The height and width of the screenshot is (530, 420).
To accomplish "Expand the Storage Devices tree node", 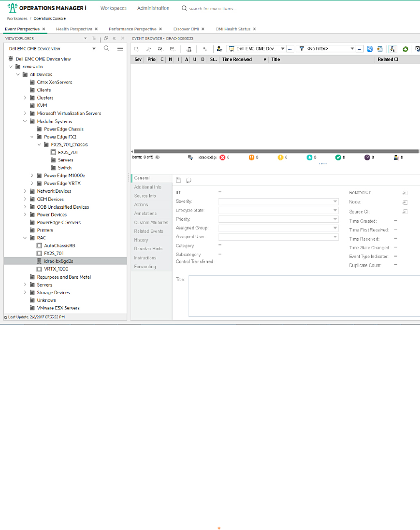I will tap(25, 293).
